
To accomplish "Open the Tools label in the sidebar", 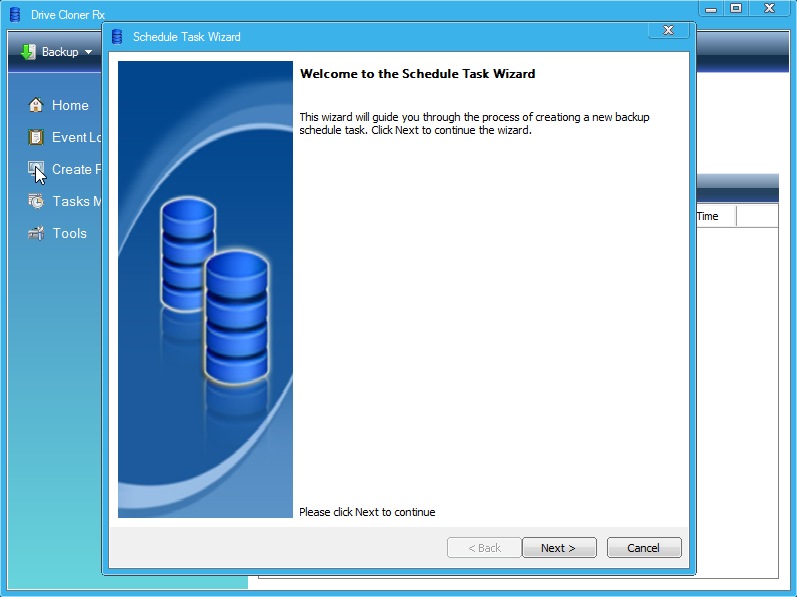I will click(x=70, y=233).
